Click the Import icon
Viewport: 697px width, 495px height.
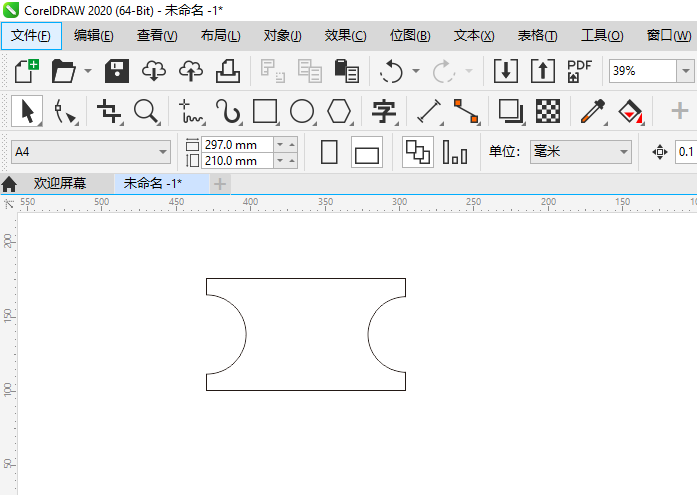(x=505, y=71)
